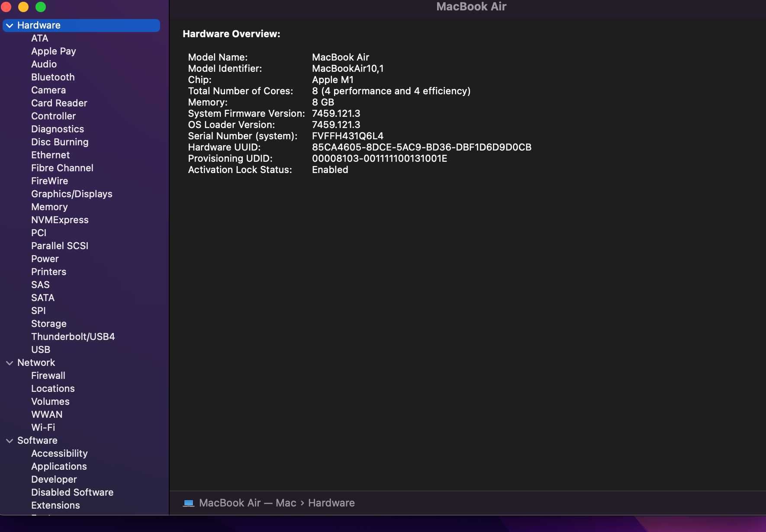Open the Camera sidebar item
Viewport: 766px width, 532px height.
coord(48,90)
